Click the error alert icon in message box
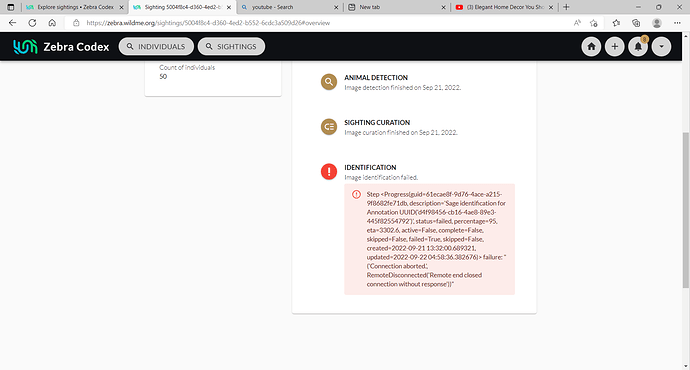The width and height of the screenshot is (690, 370). tap(356, 194)
